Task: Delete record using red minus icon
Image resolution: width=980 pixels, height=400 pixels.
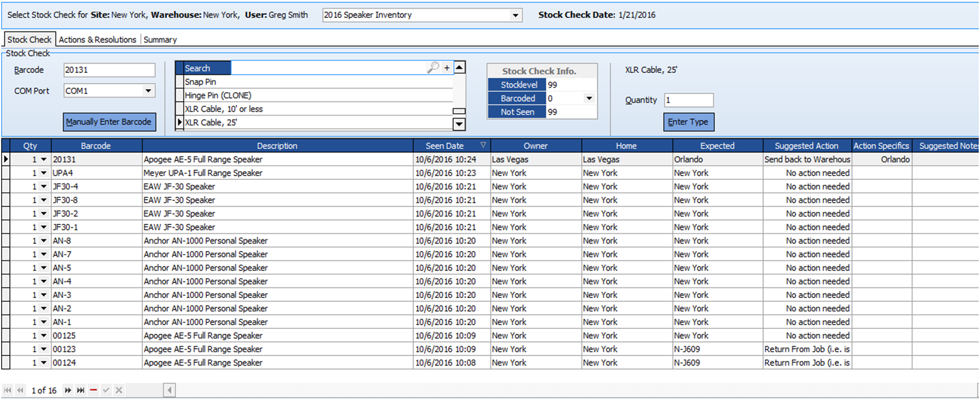Action: point(93,390)
